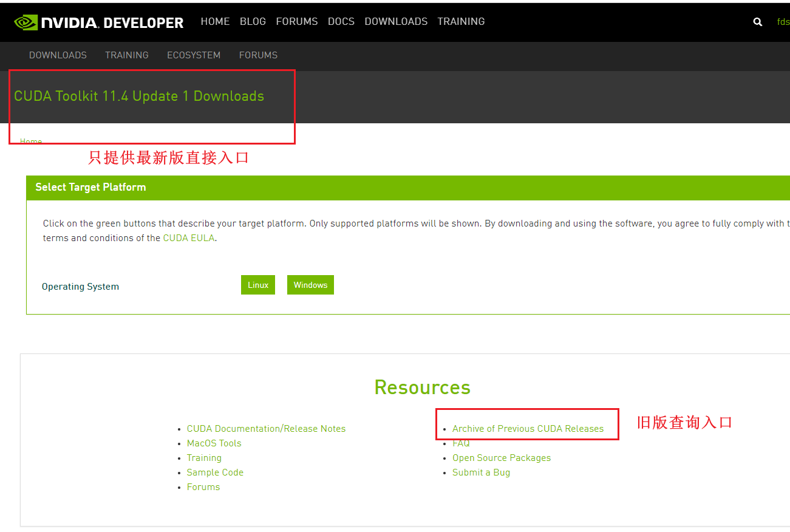Open Forums link under Resources
The image size is (790, 532).
(203, 487)
